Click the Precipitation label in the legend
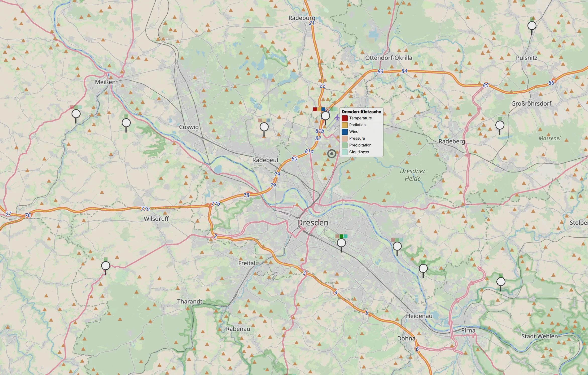 [x=360, y=145]
